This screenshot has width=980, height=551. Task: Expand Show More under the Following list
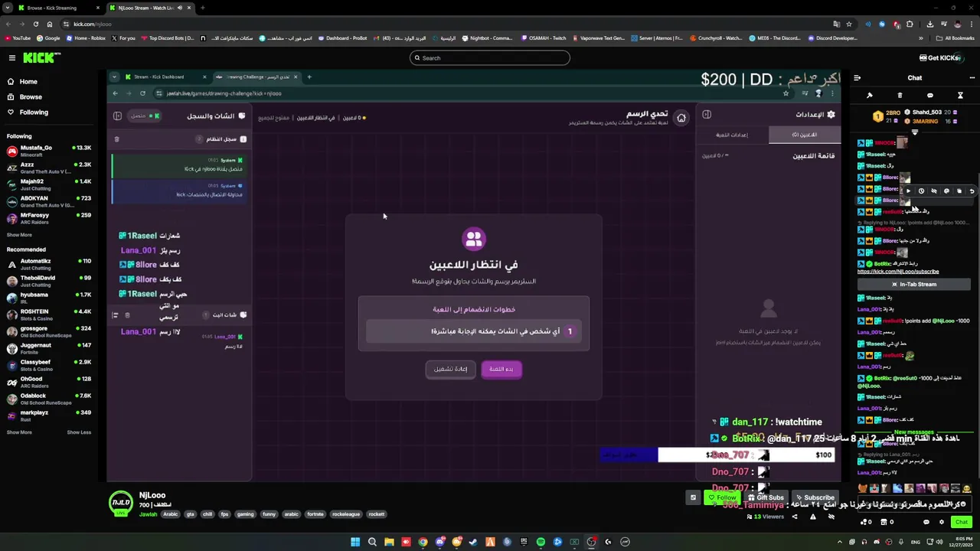tap(20, 235)
